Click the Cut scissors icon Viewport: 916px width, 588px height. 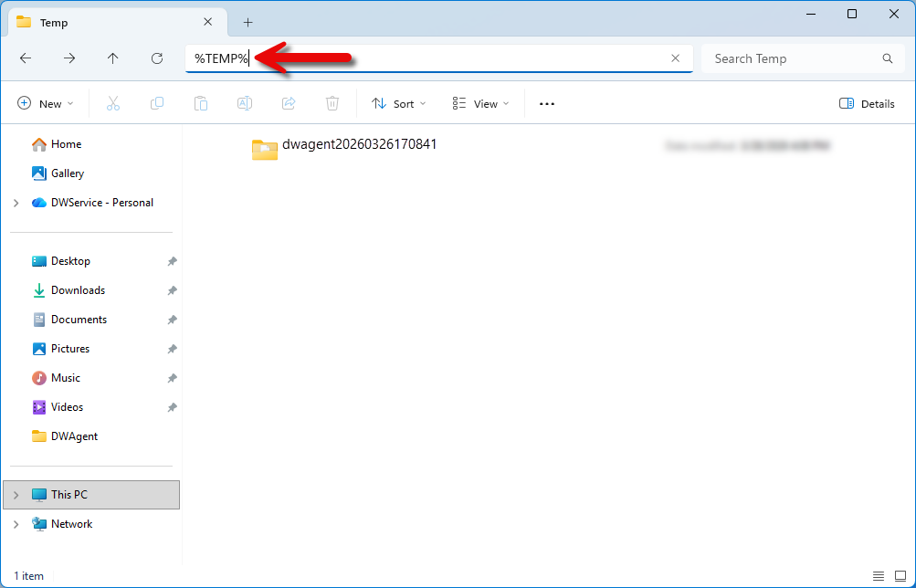coord(113,104)
